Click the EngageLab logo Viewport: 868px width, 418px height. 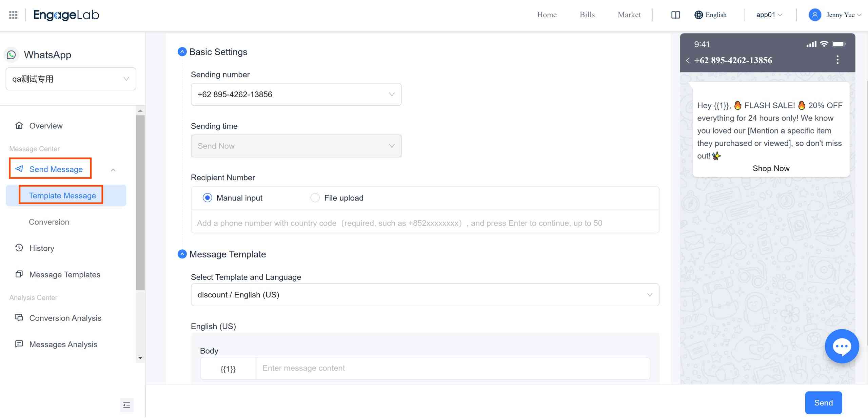pos(66,15)
